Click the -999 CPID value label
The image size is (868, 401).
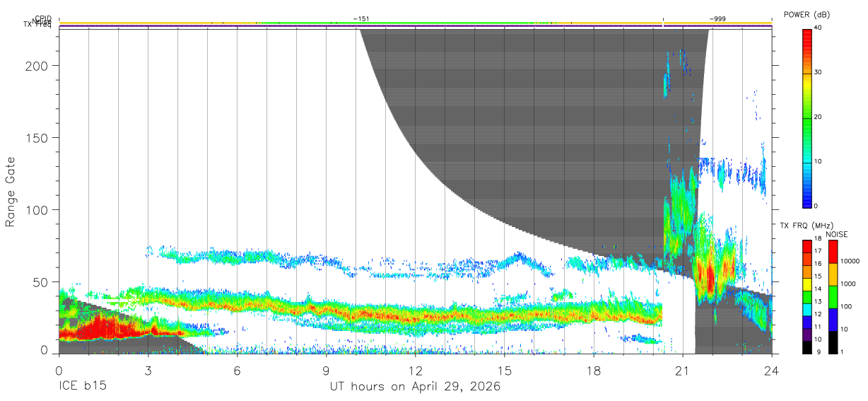tap(717, 19)
